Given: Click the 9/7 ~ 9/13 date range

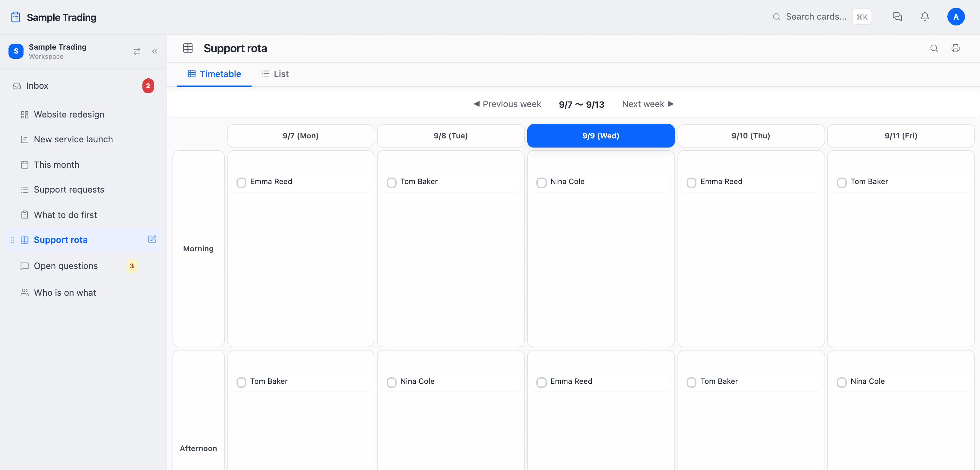Looking at the screenshot, I should pos(581,104).
